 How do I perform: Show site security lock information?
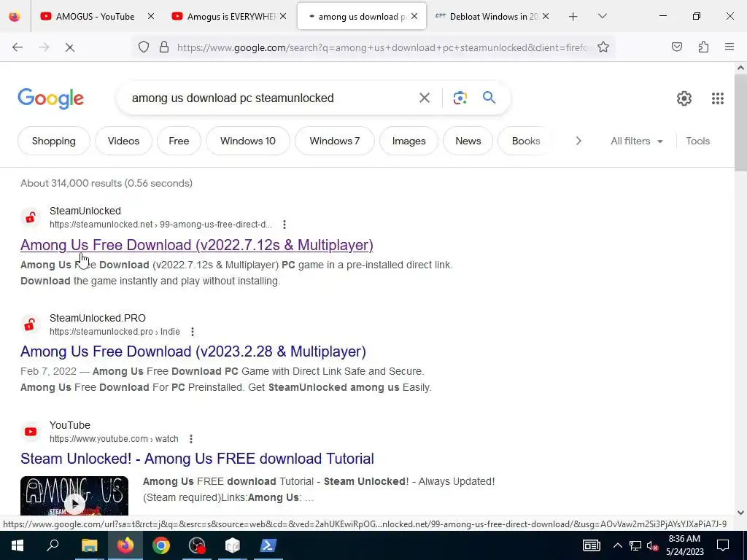[164, 47]
